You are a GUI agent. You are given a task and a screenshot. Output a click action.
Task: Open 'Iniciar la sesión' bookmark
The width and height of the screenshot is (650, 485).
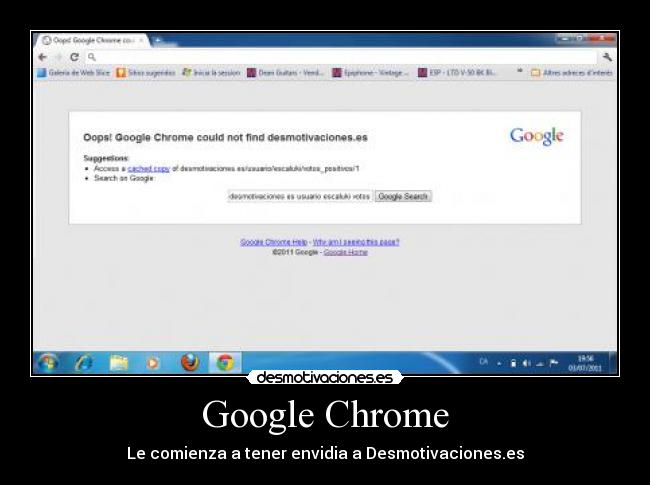click(x=211, y=73)
